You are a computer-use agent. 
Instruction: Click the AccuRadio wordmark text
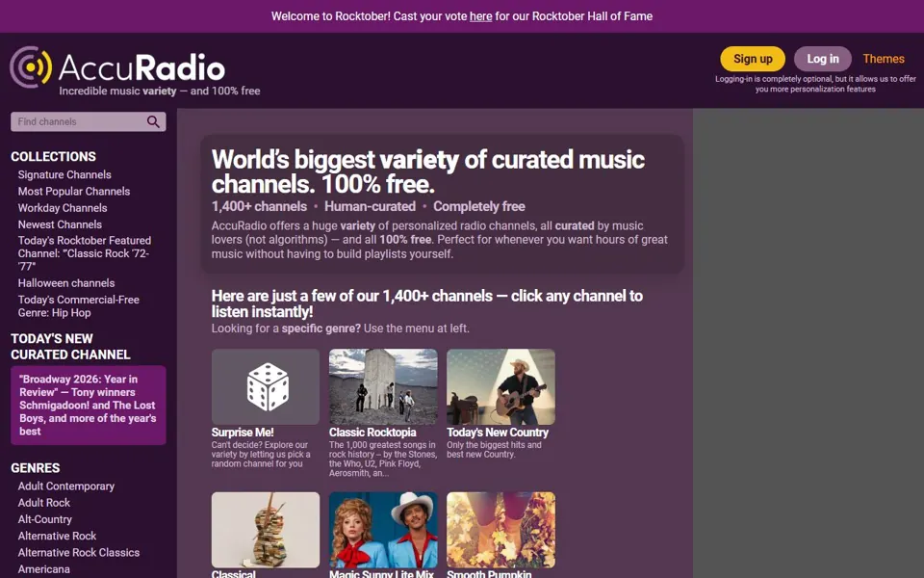[x=141, y=67]
